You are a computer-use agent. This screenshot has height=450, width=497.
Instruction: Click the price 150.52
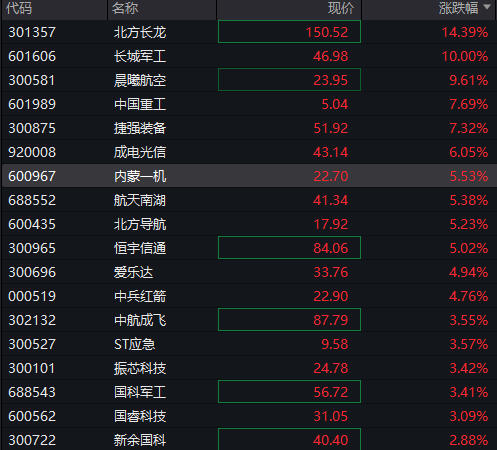327,32
